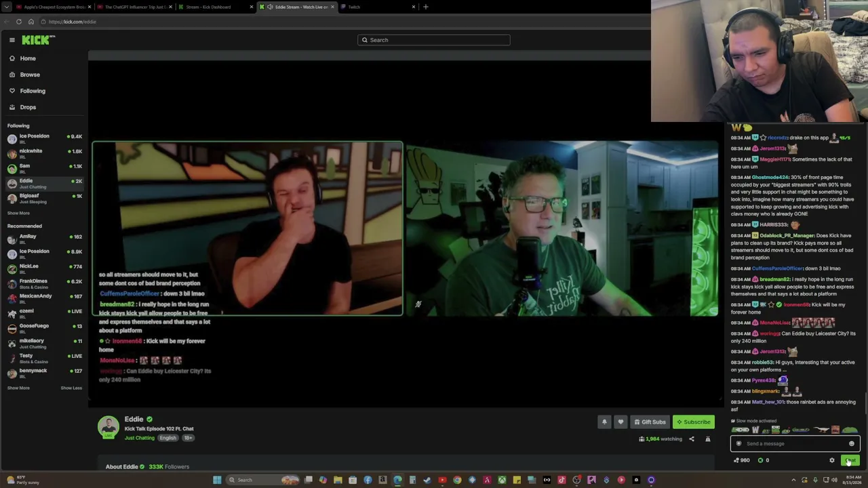Open the Kick sidebar hamburger menu
868x488 pixels.
tap(12, 40)
